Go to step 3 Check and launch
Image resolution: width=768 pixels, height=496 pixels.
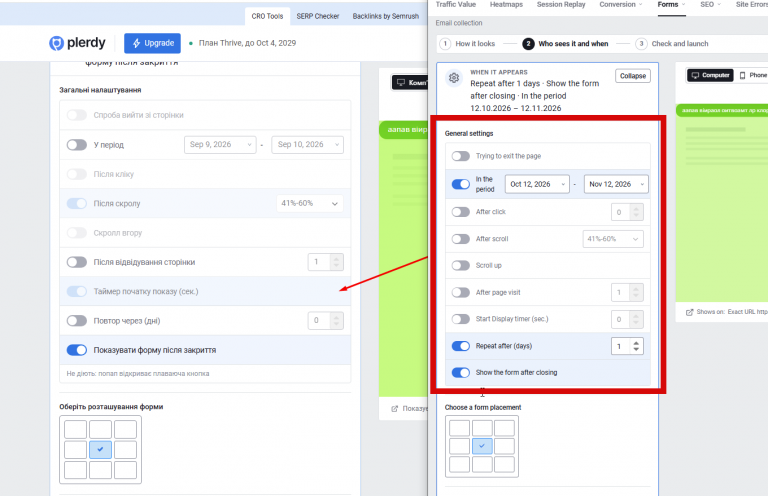click(672, 44)
